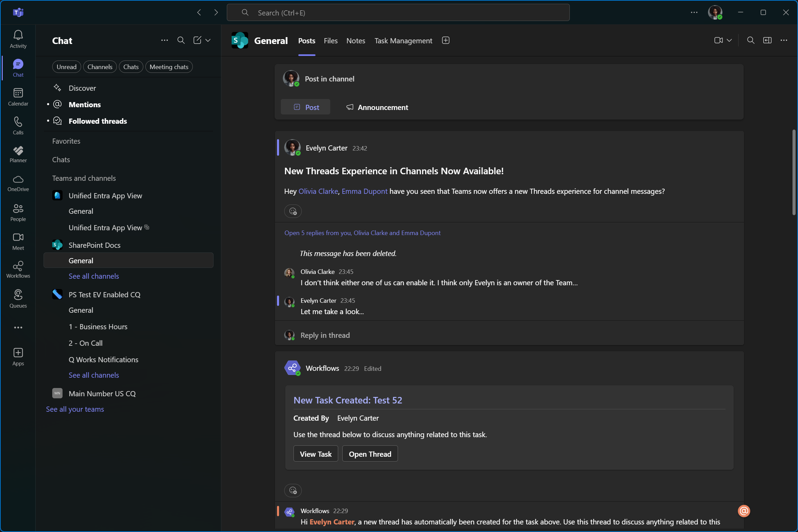Open 5 replies from thread link

(362, 233)
